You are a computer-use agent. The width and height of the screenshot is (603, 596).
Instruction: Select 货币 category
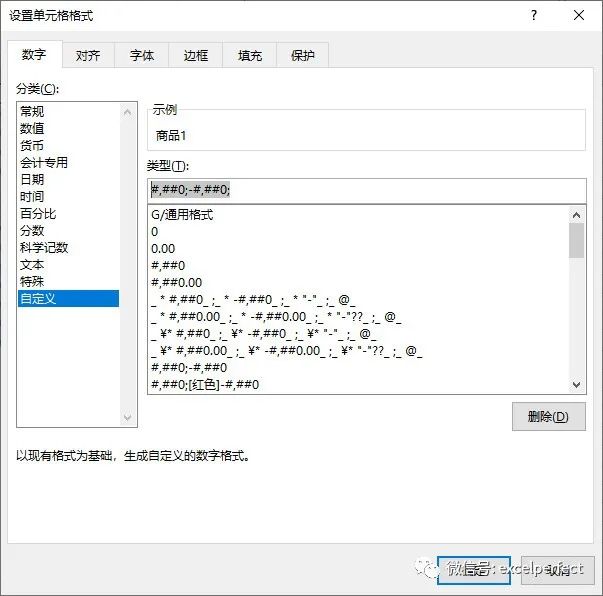click(68, 145)
